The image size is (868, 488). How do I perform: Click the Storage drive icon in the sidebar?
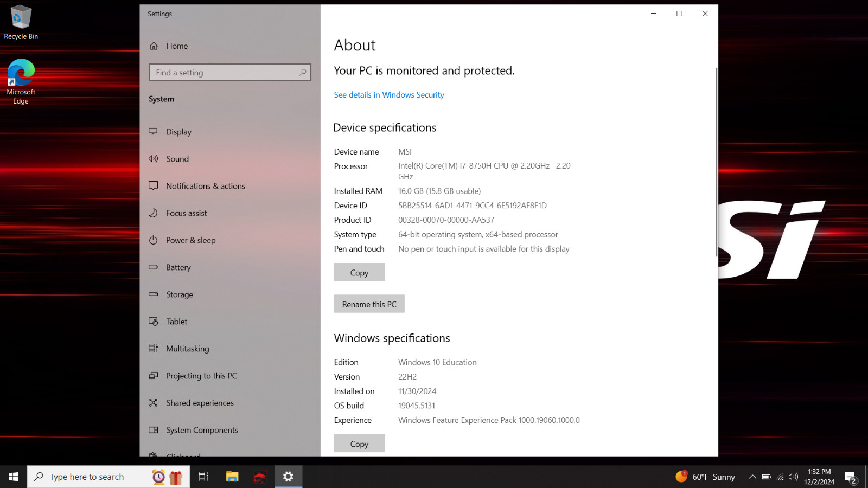[x=154, y=294]
